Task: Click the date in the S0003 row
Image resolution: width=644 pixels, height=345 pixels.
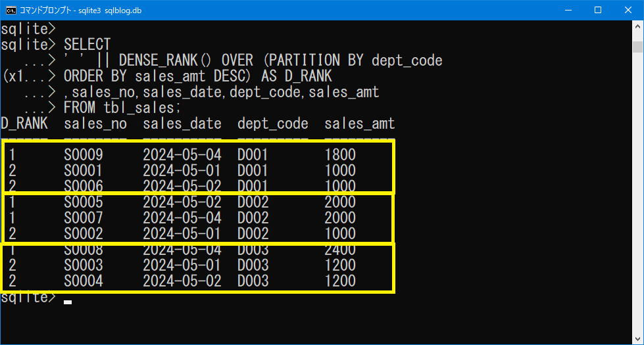Action: tap(182, 265)
